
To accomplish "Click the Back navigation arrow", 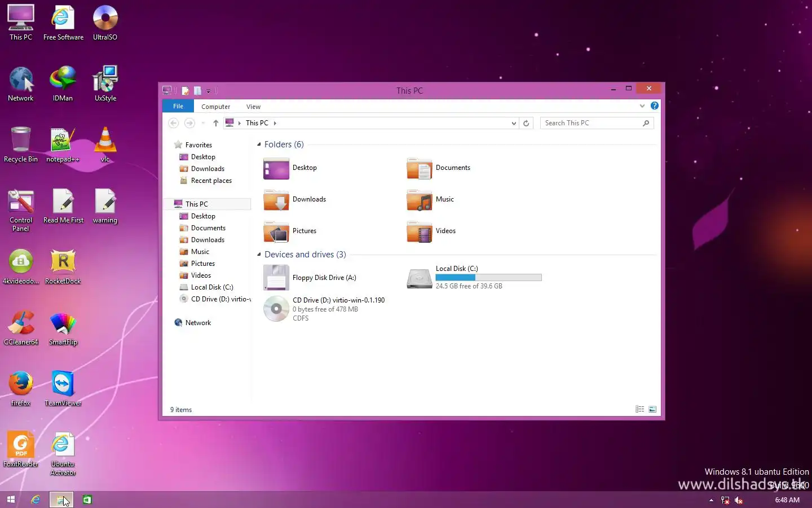I will [174, 123].
